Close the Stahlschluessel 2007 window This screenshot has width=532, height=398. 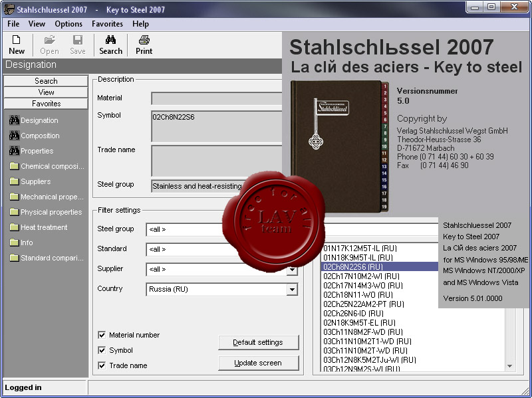[x=513, y=7]
